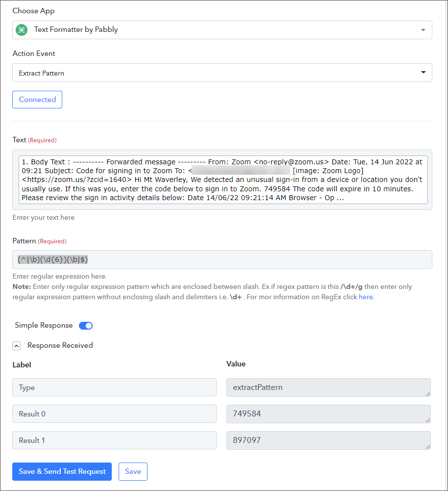Click the Response Received heading text
This screenshot has height=491, width=448.
pos(60,345)
